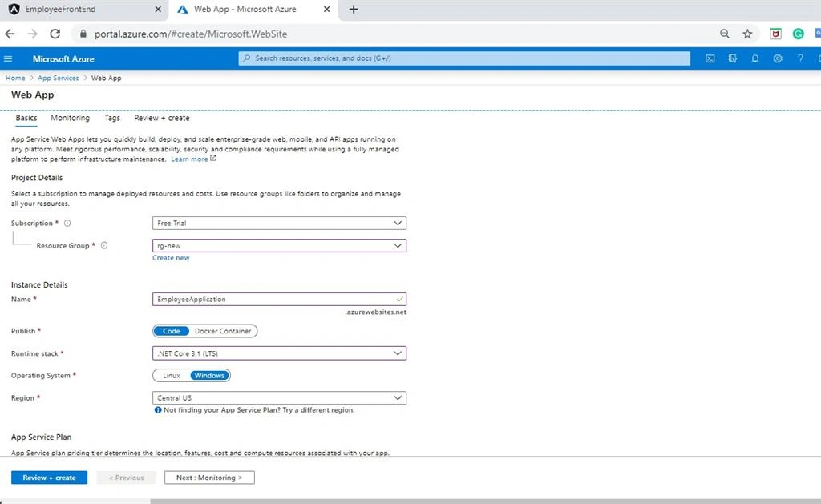This screenshot has height=504, width=821.
Task: Click 'App Service Plan' section heading
Action: 42,437
